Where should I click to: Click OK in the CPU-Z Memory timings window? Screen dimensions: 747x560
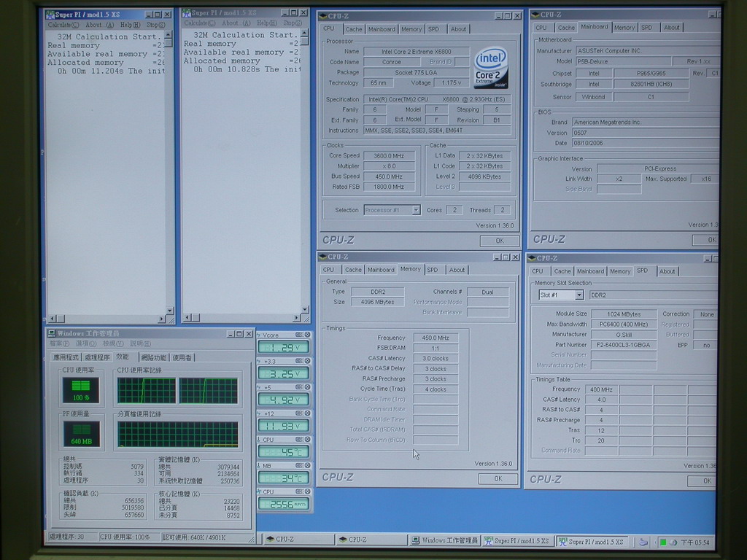point(498,478)
